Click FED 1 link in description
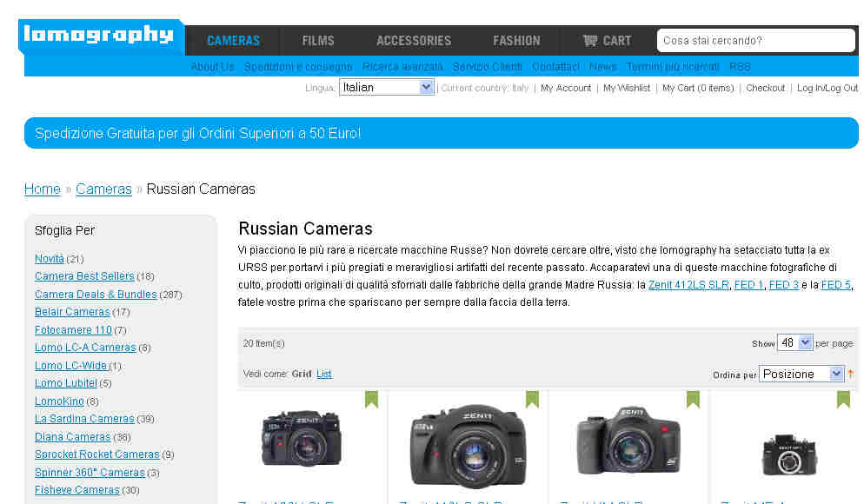 point(749,285)
